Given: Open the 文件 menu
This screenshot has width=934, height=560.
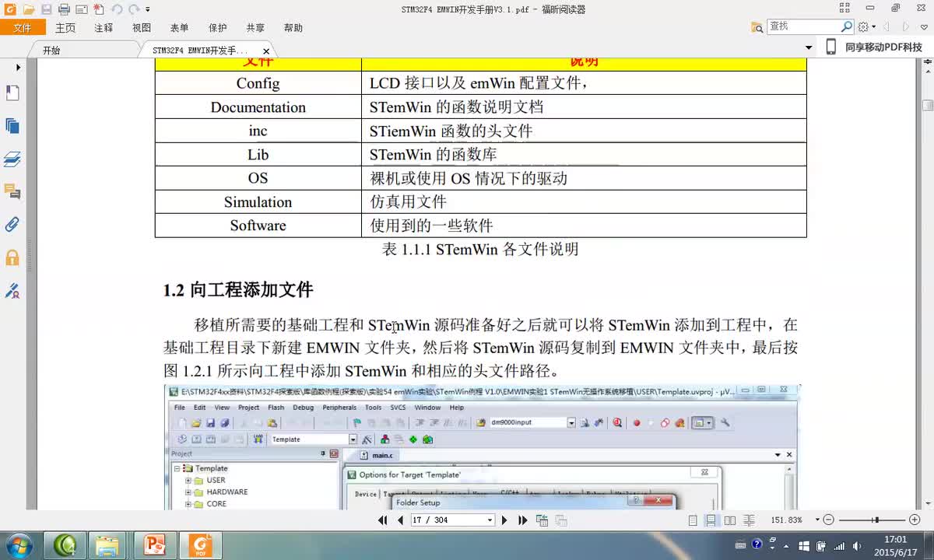Looking at the screenshot, I should pyautogui.click(x=23, y=28).
